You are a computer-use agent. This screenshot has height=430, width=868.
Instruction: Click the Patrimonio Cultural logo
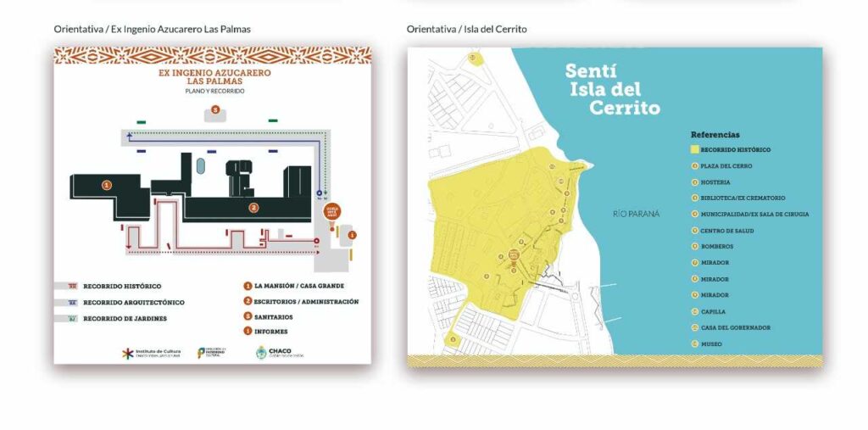click(x=212, y=353)
